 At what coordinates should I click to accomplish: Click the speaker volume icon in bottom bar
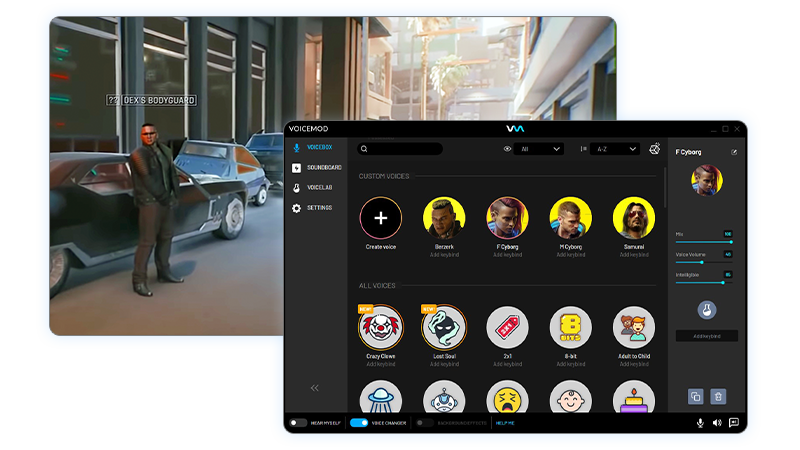[717, 422]
